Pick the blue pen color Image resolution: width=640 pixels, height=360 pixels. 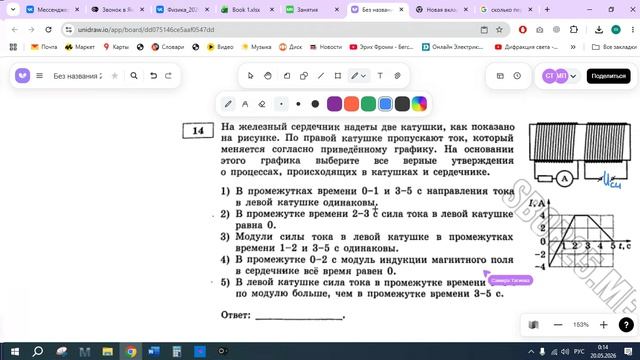click(x=385, y=104)
